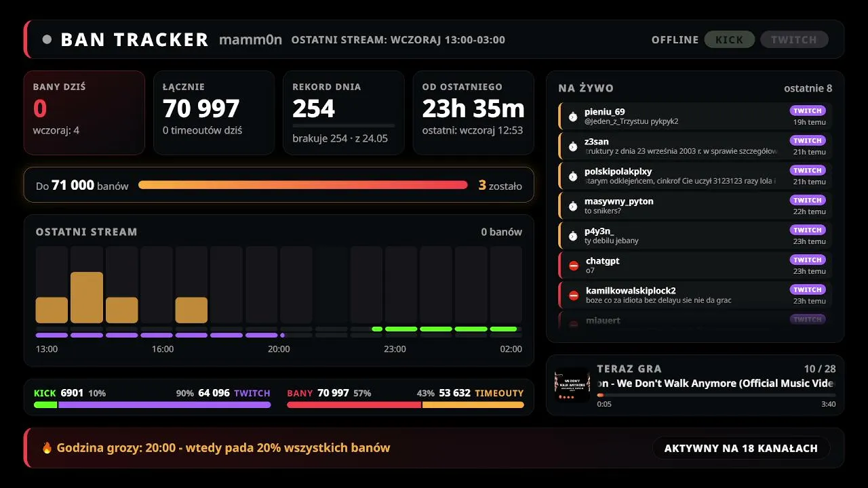Click the 'wczoraj: 4' text
Screen dimensions: 868x488
point(56,130)
